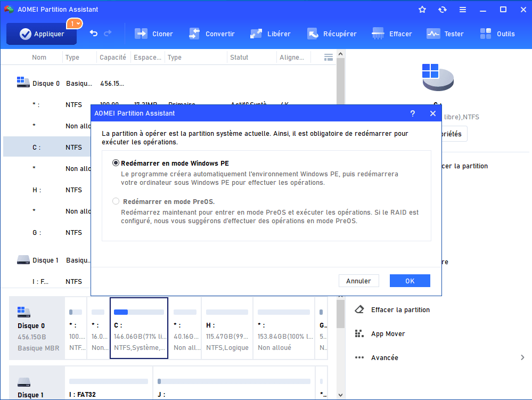Click the Appliquer button
The height and width of the screenshot is (400, 532).
pos(42,34)
